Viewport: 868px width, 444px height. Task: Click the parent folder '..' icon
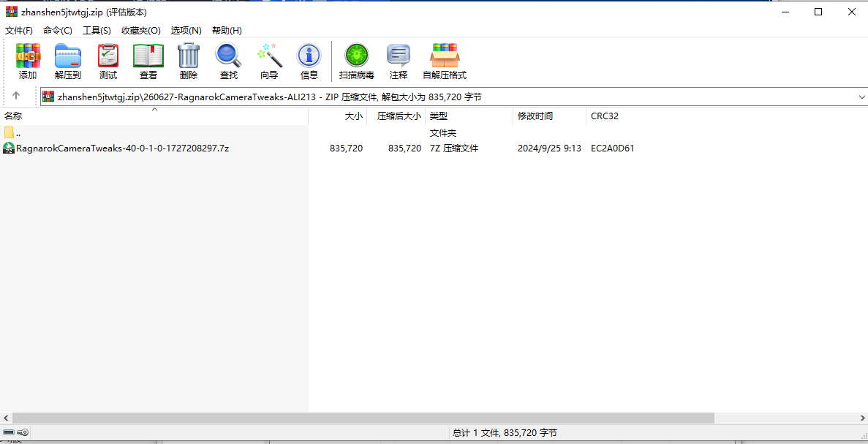pos(9,133)
